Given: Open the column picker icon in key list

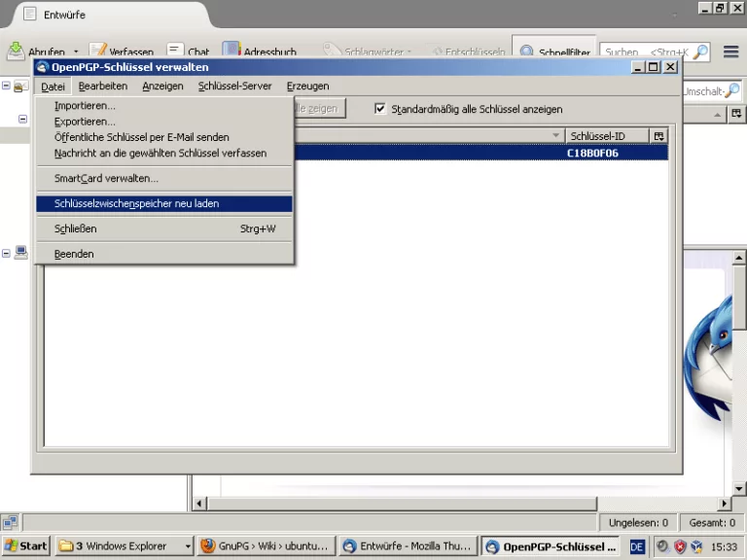Looking at the screenshot, I should 658,136.
